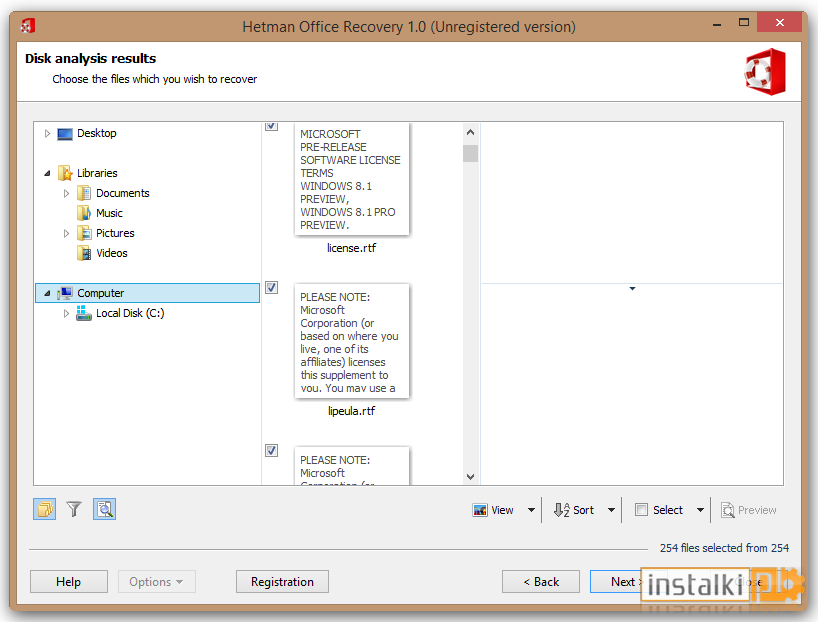Expand the Pictures tree node
Viewport: 818px width, 622px height.
(66, 233)
